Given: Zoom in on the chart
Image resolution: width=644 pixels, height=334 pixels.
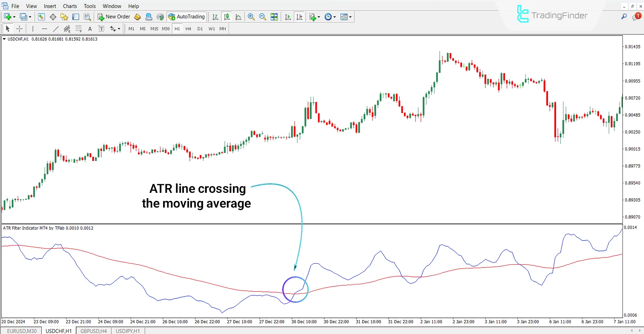Looking at the screenshot, I should (251, 16).
